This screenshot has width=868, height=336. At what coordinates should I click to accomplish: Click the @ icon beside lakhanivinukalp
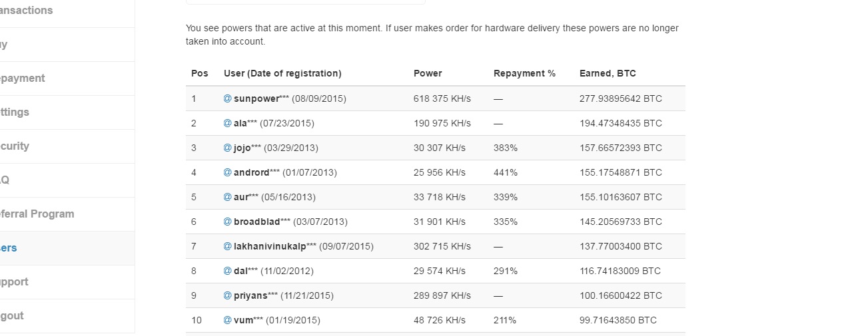tap(227, 246)
